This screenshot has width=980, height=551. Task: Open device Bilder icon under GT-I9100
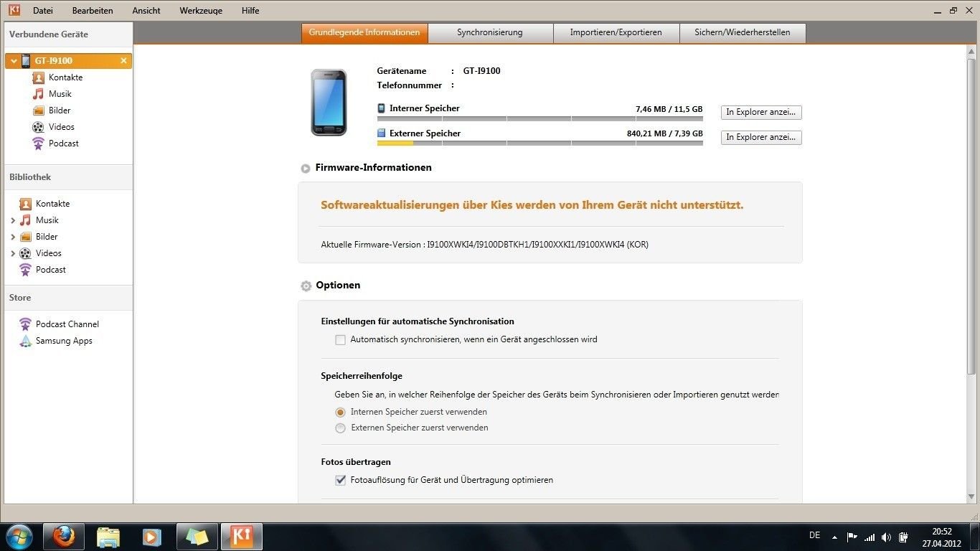pos(39,110)
